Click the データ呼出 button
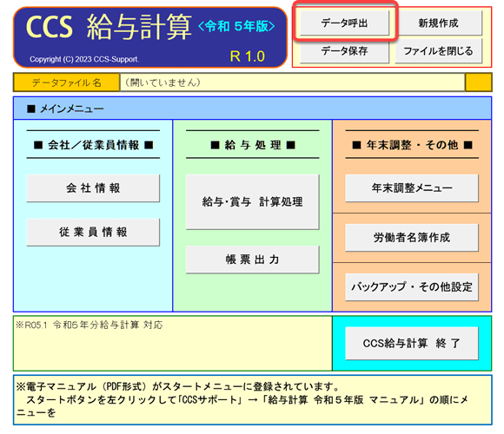This screenshot has height=434, width=504. click(x=344, y=23)
